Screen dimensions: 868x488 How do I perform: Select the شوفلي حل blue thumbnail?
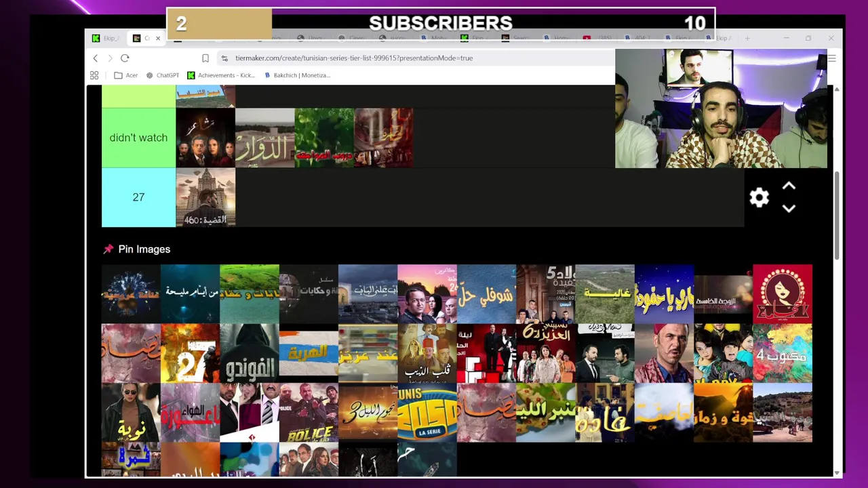486,294
